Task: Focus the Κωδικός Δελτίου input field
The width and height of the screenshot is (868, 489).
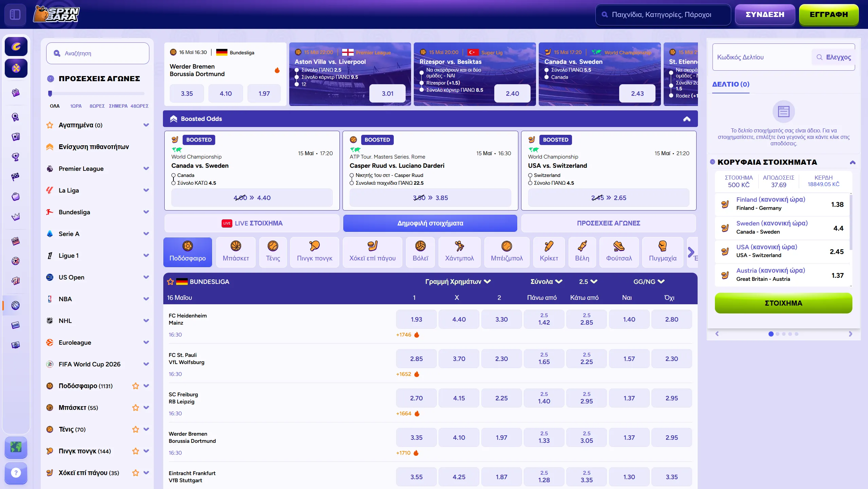Action: (762, 57)
